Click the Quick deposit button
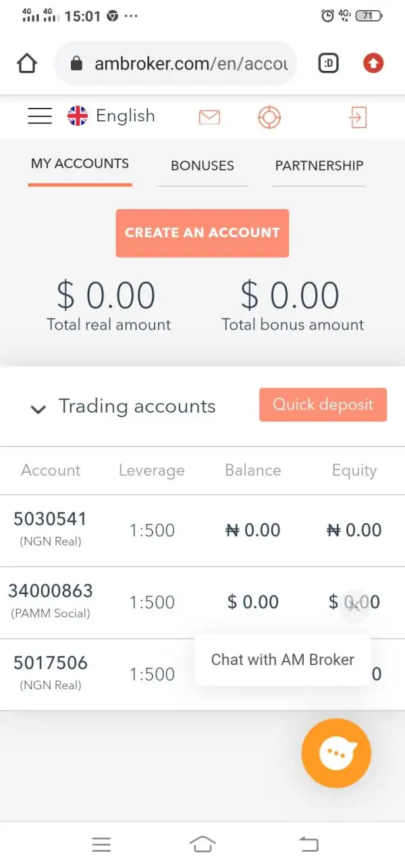405x868 pixels. pos(323,405)
